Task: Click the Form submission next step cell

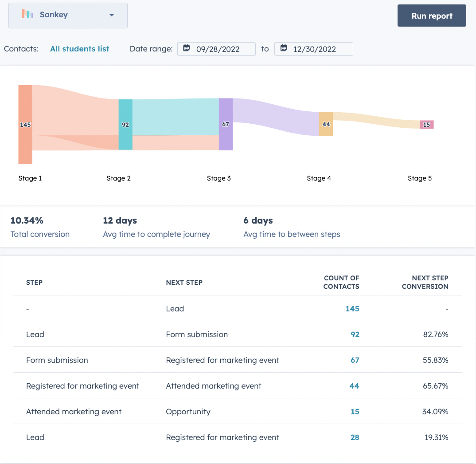Action: pyautogui.click(x=197, y=334)
